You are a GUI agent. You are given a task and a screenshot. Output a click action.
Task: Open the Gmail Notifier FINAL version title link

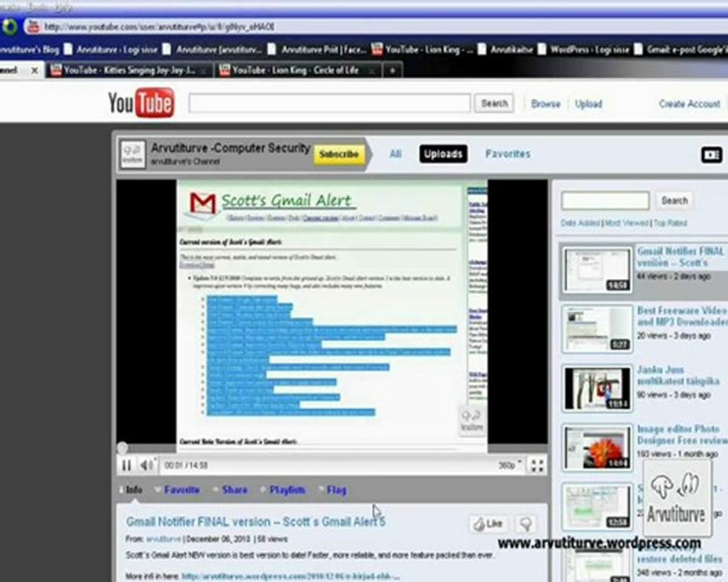[x=256, y=521]
